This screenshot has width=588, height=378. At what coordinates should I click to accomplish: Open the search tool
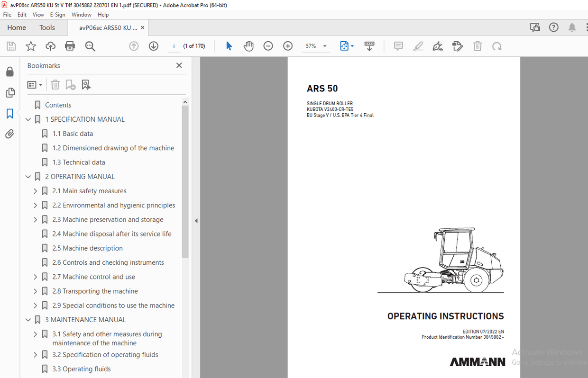click(90, 46)
